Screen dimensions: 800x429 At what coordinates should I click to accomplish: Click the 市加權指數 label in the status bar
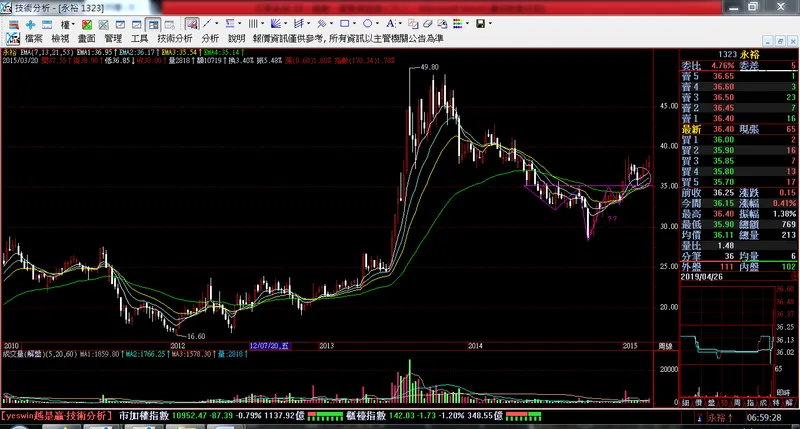coord(144,416)
